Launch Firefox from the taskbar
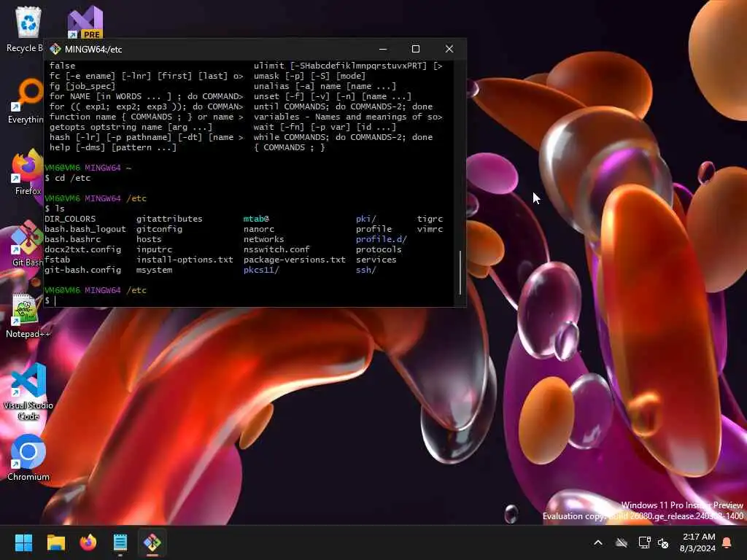This screenshot has height=560, width=747. 88,542
